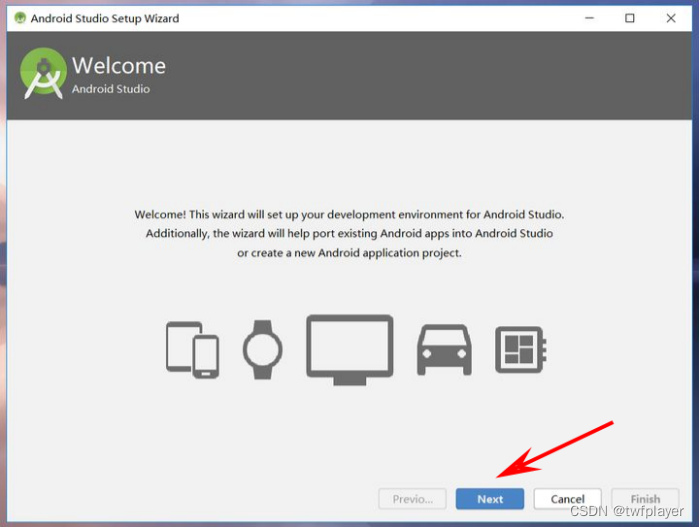The image size is (699, 528).
Task: Click 'Android Studio Setup Wizard' title text
Action: click(x=105, y=18)
